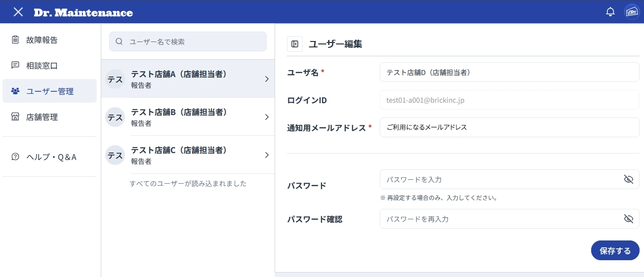Click the 店舗管理 store icon

[x=15, y=117]
